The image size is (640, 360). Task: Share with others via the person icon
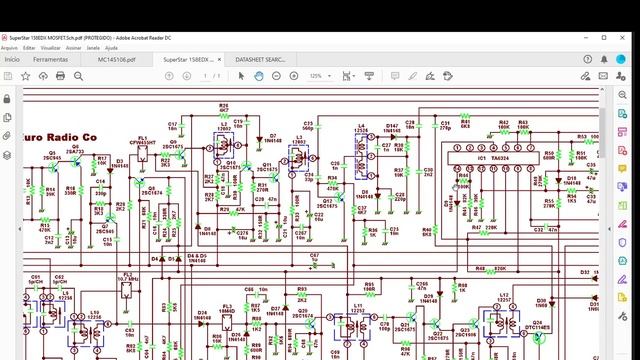point(621,76)
